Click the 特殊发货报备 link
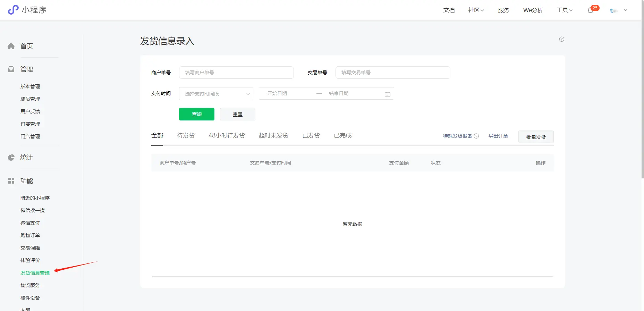The image size is (644, 311). (x=457, y=136)
